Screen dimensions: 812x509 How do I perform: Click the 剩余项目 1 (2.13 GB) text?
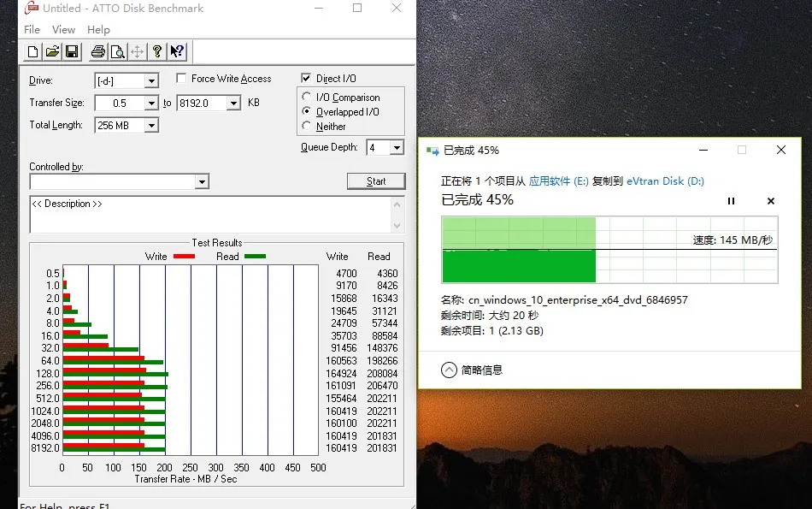tap(492, 331)
